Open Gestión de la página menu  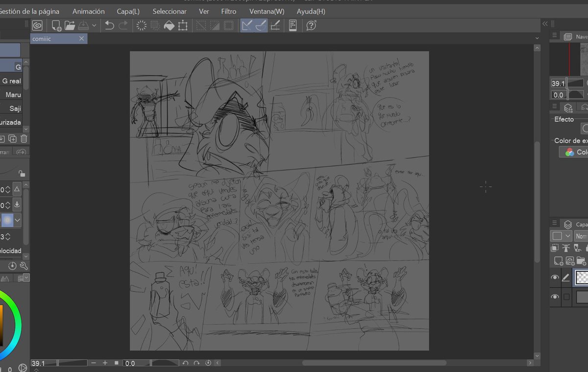(30, 11)
